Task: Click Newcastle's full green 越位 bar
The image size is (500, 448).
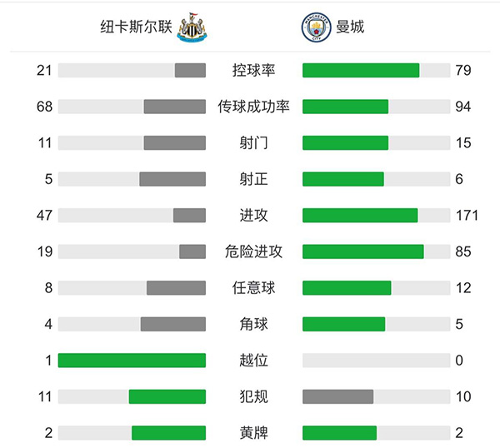Action: click(132, 361)
